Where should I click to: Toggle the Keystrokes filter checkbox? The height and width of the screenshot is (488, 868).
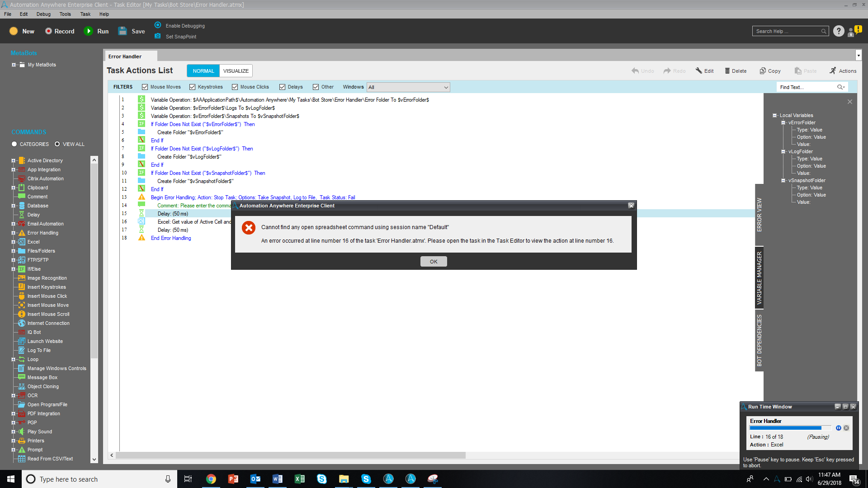193,87
